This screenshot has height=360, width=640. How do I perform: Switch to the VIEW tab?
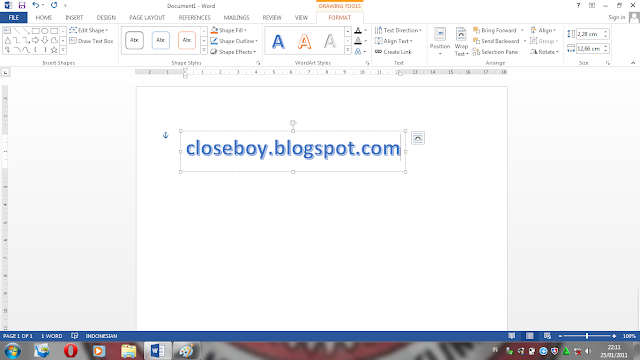tap(301, 18)
